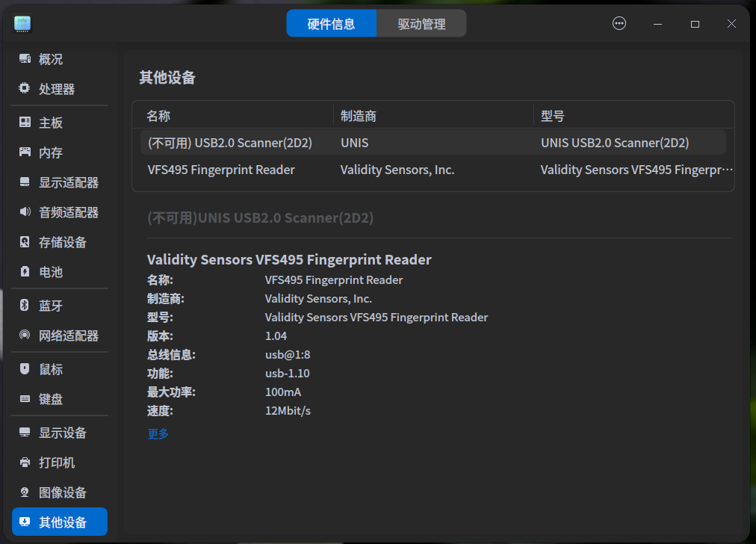
Task: Expand details with the 更多 link
Action: pyautogui.click(x=158, y=433)
